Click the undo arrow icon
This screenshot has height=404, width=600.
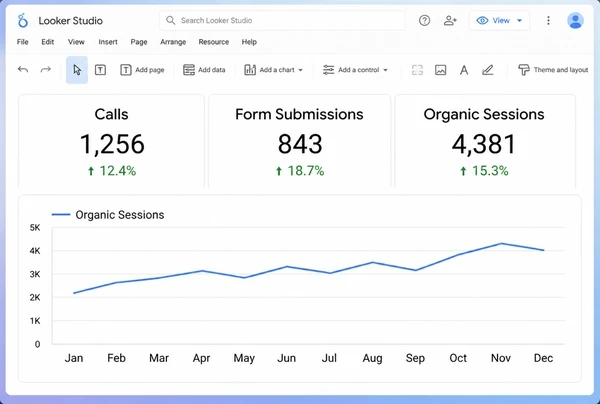click(23, 70)
